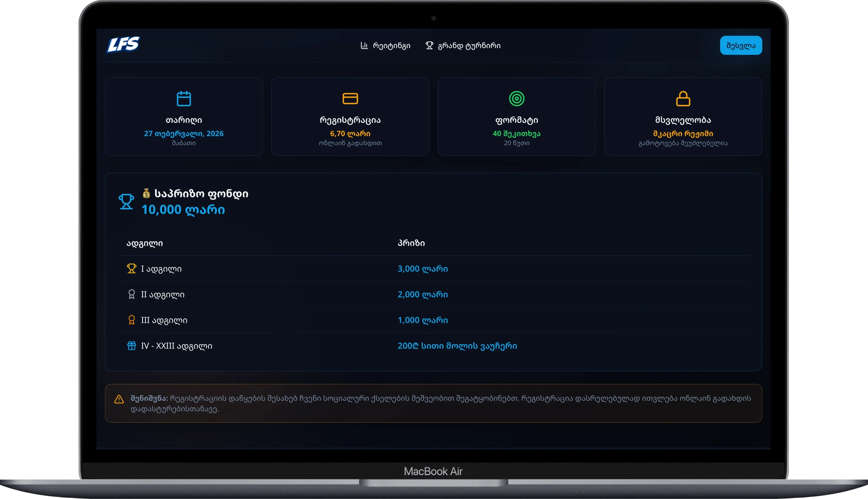Click the warning triangle icon in the notice
Viewport: 868px width, 499px height.
(x=119, y=399)
